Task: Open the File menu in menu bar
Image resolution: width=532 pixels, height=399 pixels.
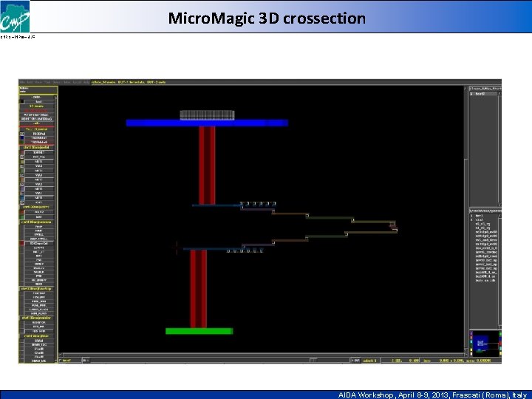Action: 21,82
